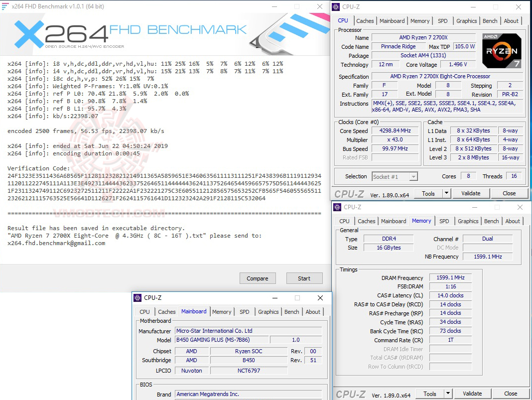532x400 pixels.
Task: Click the Compare button in x264 Benchmark
Action: click(x=258, y=278)
